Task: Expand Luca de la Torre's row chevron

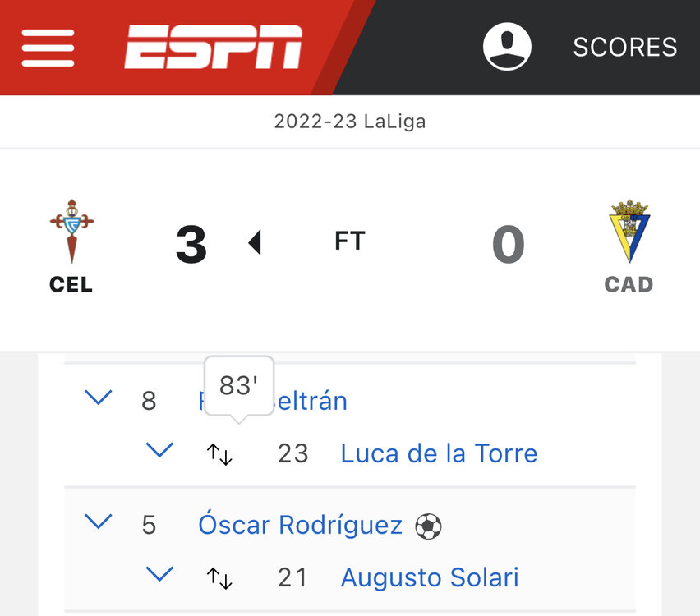Action: pos(159,450)
